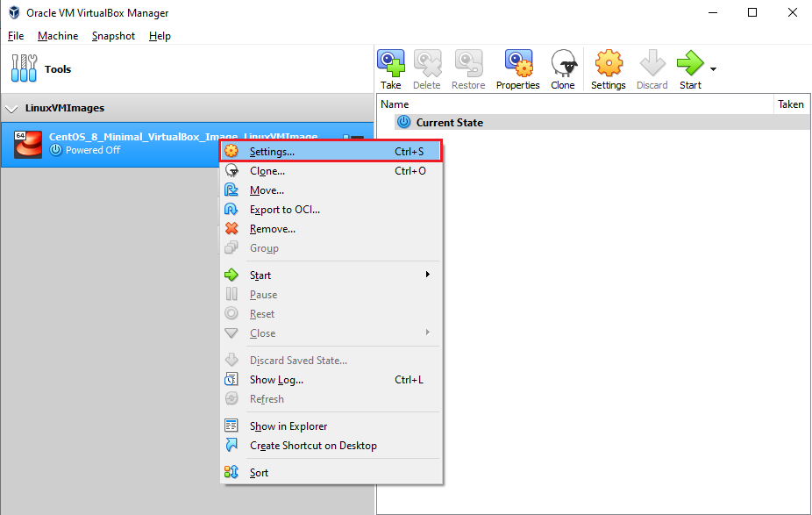Click the Delete snapshot toolbar icon
Viewport: 812px width, 515px height.
(x=427, y=70)
